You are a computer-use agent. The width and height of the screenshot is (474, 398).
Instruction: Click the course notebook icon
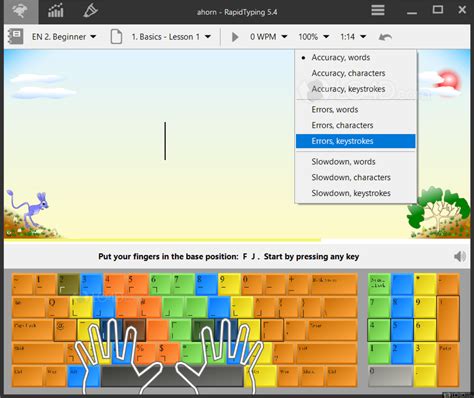(15, 36)
